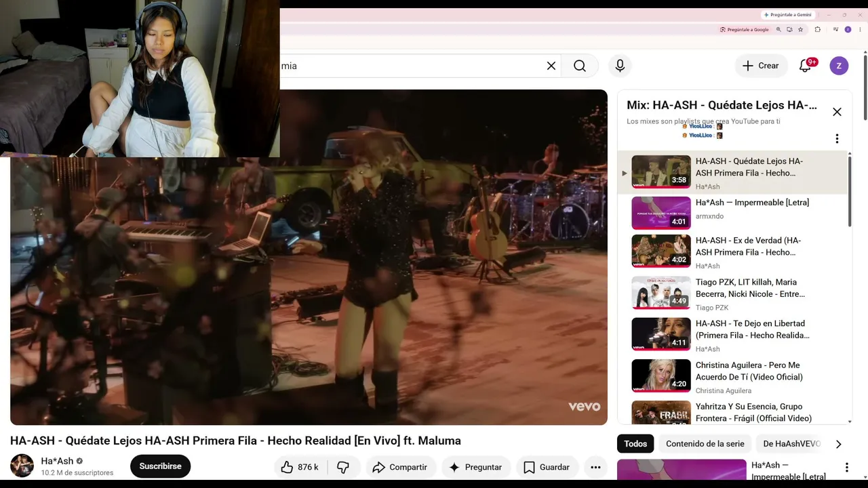The width and height of the screenshot is (868, 488).
Task: Click the Christina Aguilera playlist channel name
Action: [x=723, y=390]
